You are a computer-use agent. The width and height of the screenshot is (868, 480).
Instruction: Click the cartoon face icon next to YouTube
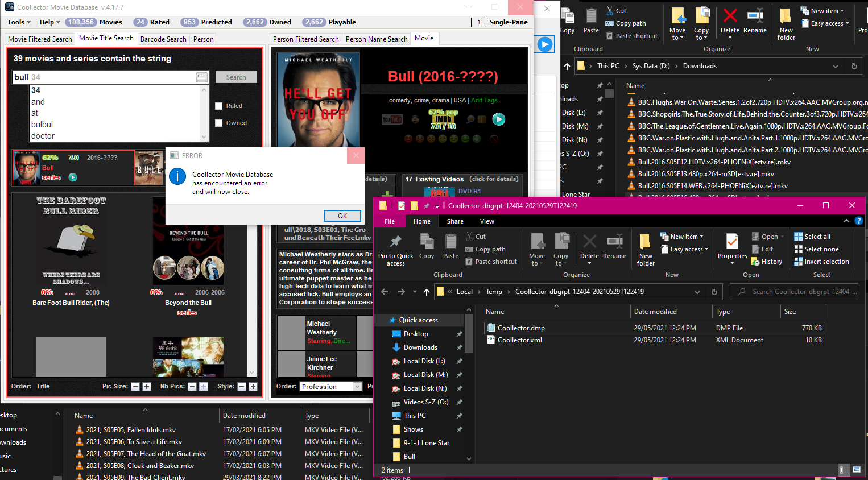[416, 119]
